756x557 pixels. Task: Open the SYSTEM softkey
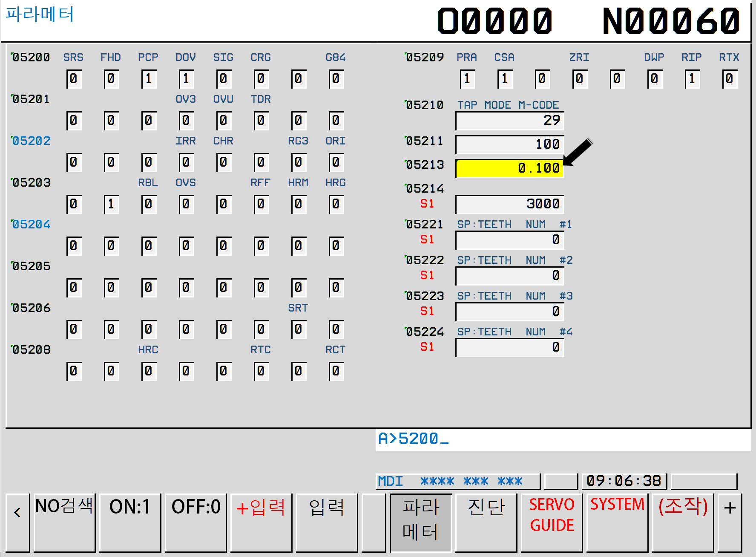click(618, 522)
